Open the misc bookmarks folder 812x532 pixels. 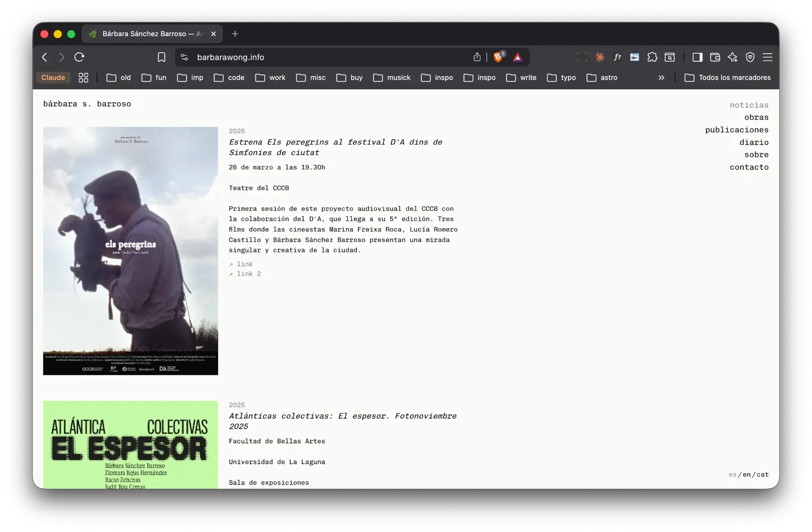pos(311,78)
